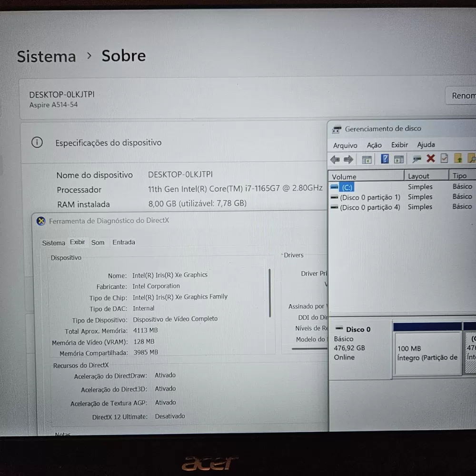Open the Ajuda menu in Disk Management
This screenshot has width=476, height=476.
click(426, 145)
